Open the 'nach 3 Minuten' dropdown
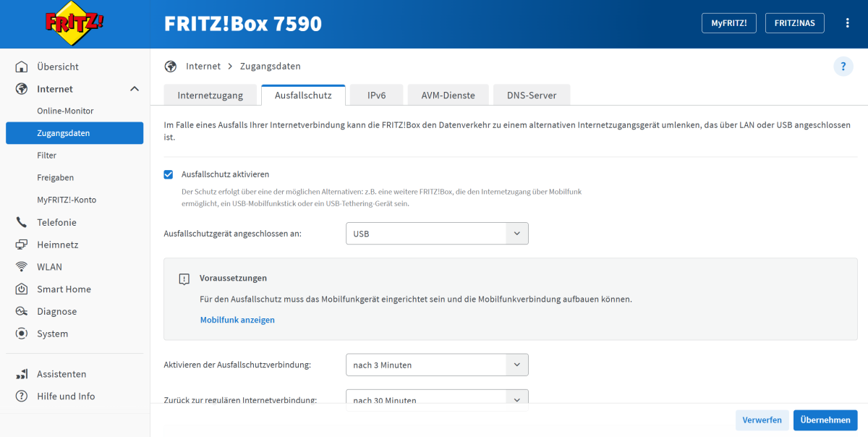This screenshot has width=868, height=437. tap(437, 365)
